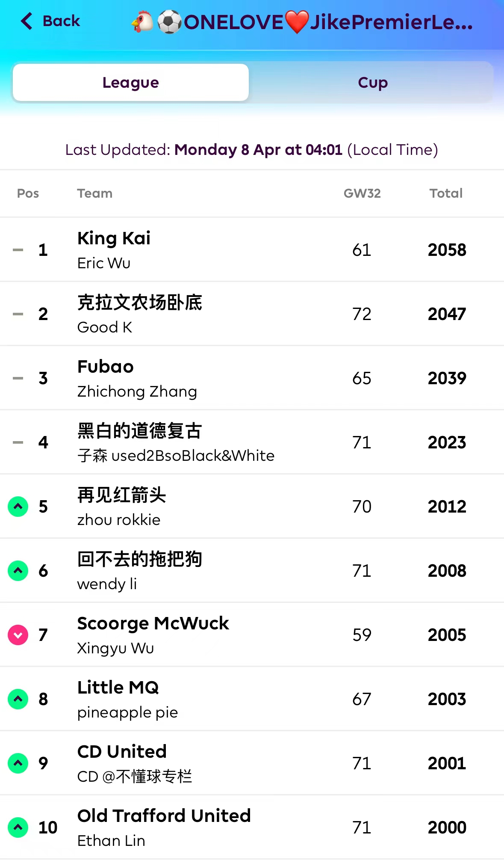Screen dimensions: 504x860
Task: Click green up arrow beside CD United
Action: 18,763
